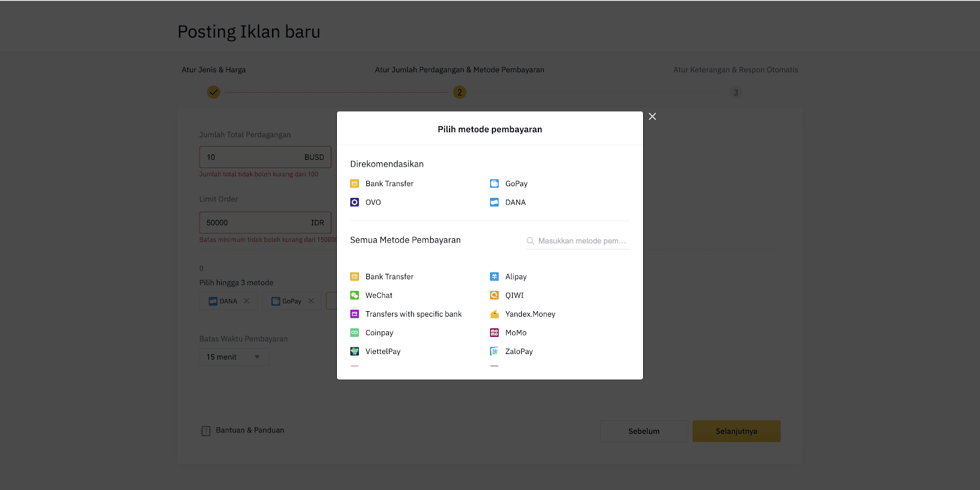Click the Alipay icon
This screenshot has height=490, width=980.
click(x=494, y=277)
